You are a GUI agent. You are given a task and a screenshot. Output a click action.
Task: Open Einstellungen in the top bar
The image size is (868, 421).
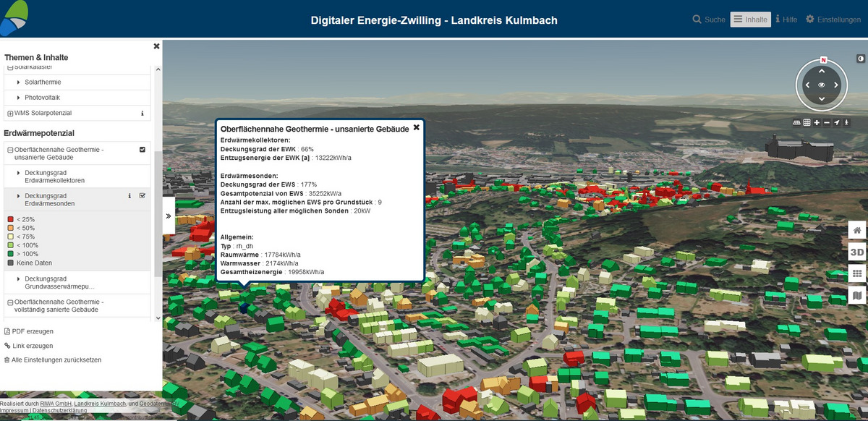point(833,20)
